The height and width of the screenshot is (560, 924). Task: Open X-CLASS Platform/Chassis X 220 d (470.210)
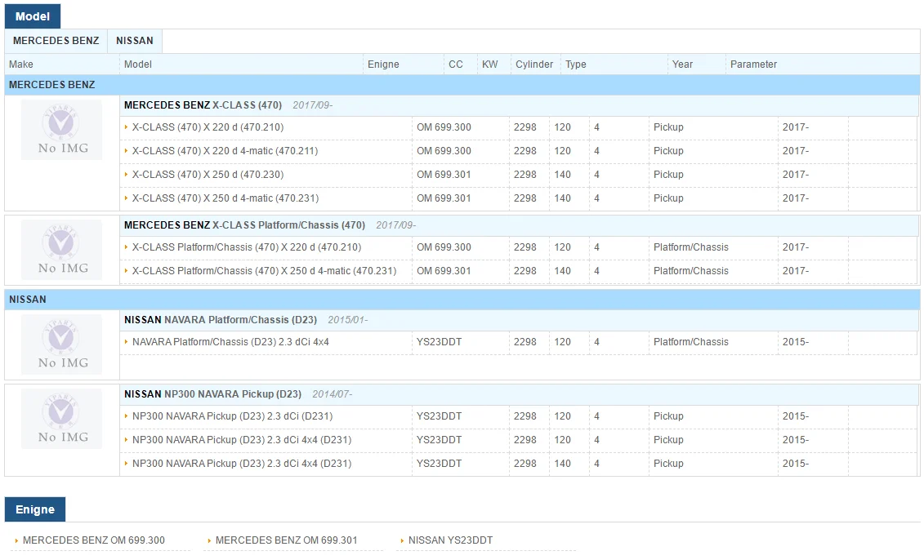pos(247,247)
